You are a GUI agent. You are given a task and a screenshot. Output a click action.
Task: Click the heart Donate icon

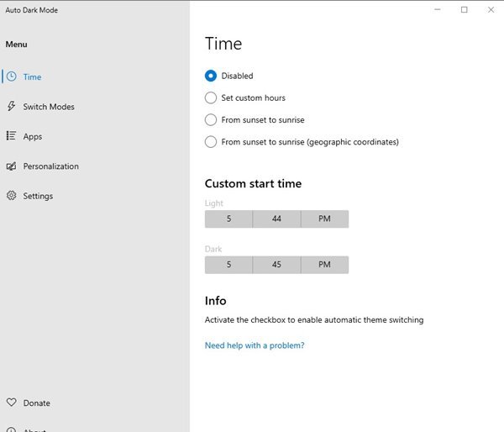tap(11, 403)
